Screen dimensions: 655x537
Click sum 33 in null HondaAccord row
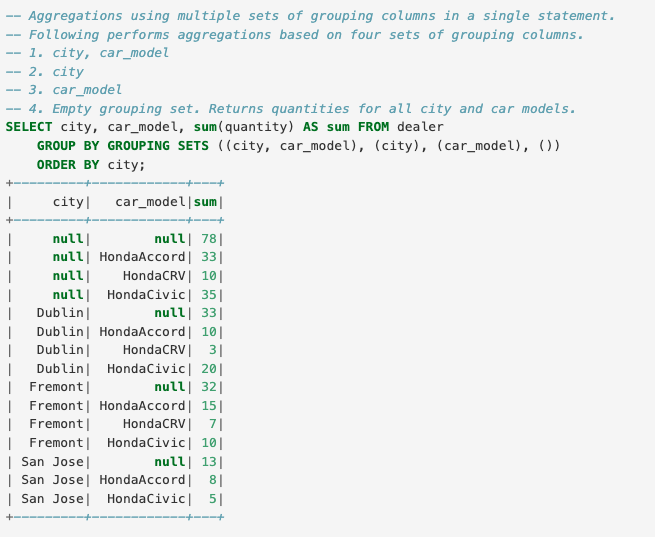coord(209,257)
